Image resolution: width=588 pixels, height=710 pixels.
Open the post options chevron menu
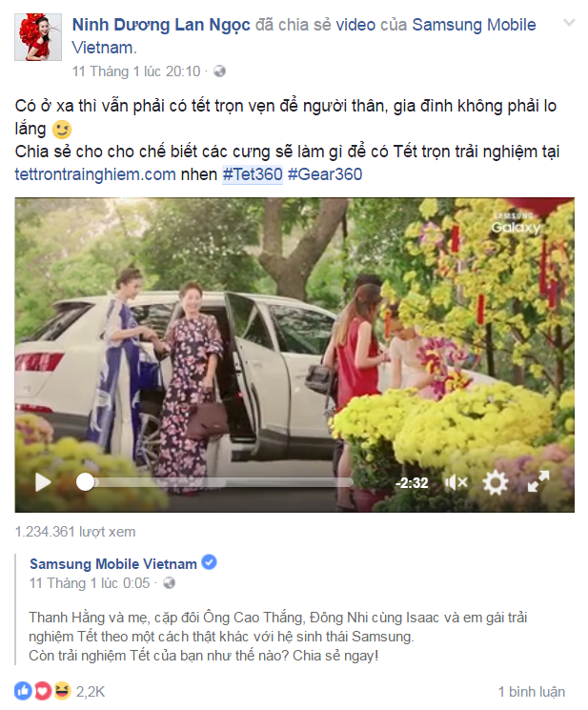[569, 22]
